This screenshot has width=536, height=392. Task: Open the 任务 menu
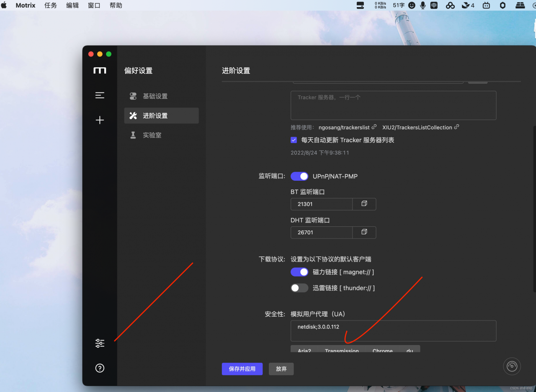(51, 5)
